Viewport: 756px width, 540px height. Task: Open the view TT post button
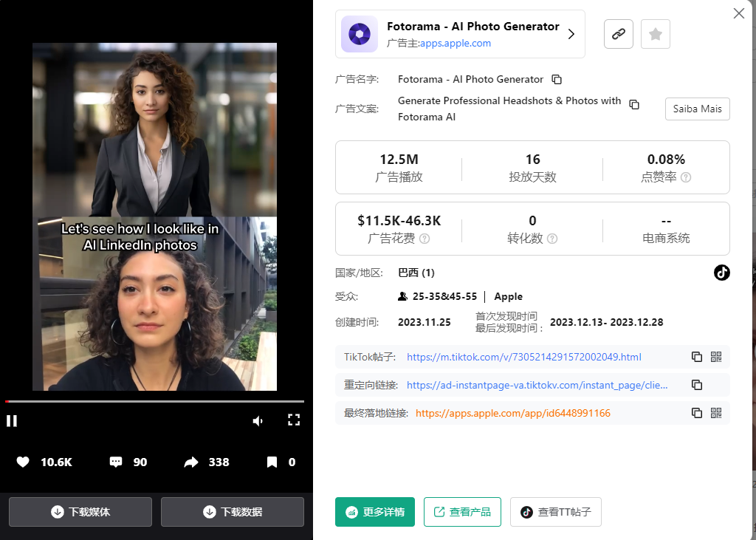555,512
